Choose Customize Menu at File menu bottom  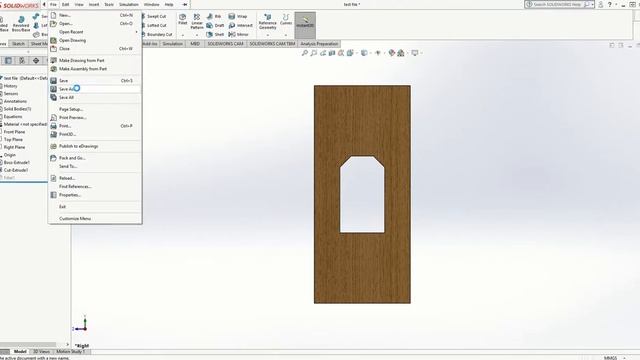point(95,219)
